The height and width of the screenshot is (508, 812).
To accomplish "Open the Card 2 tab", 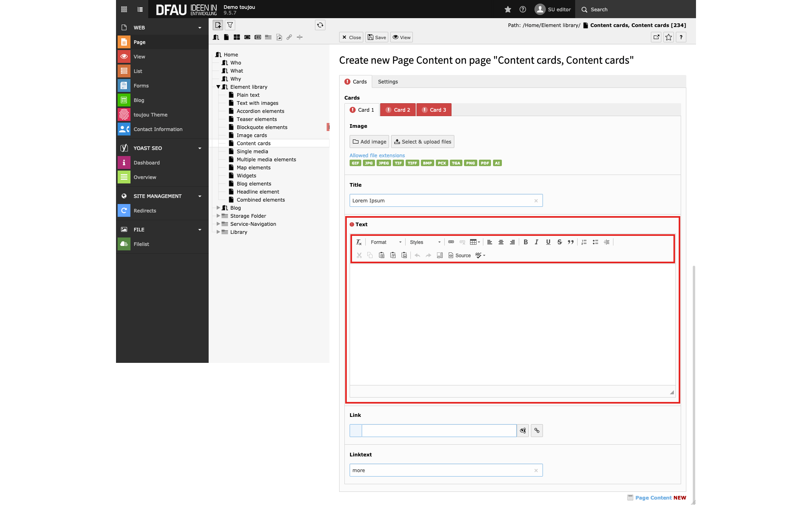I will pyautogui.click(x=398, y=110).
